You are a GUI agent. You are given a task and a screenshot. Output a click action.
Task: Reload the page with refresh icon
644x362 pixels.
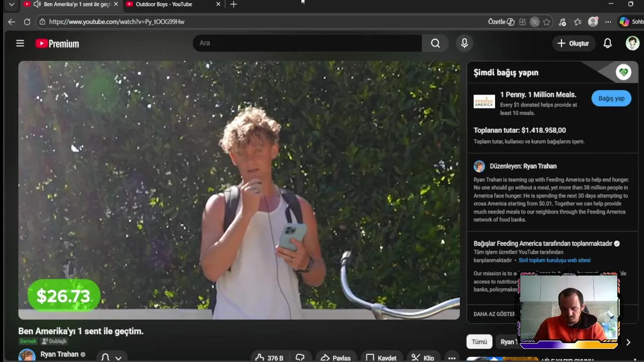pos(27,22)
